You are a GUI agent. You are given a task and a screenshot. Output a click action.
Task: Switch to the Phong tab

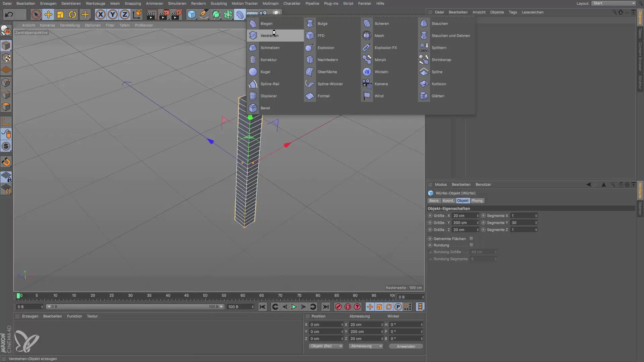(x=477, y=200)
